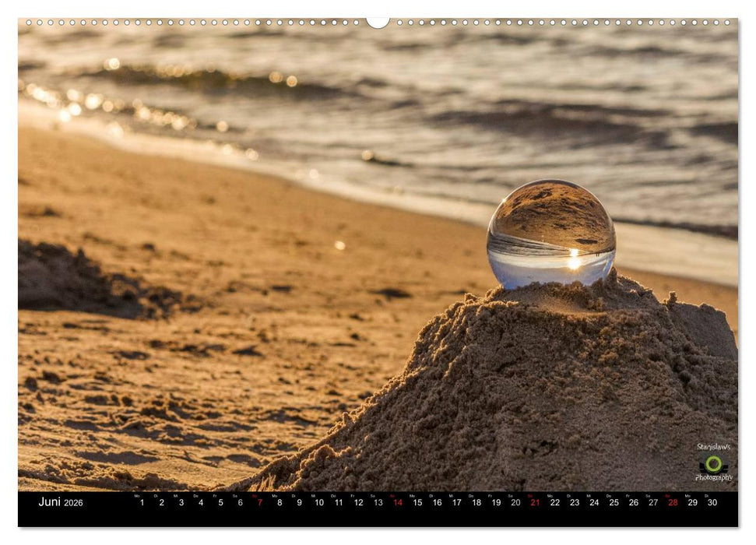Image resolution: width=756 pixels, height=545 pixels.
Task: Click date 26 in the calendar row
Action: (x=633, y=503)
